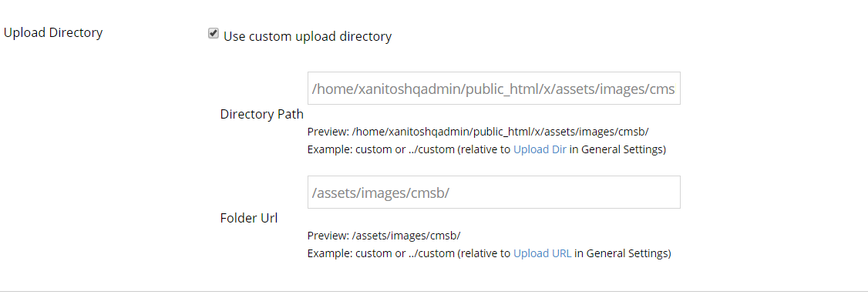Screen dimensions: 868x308
Task: Click 'Example:' text under Folder Url preview
Action: click(x=329, y=253)
